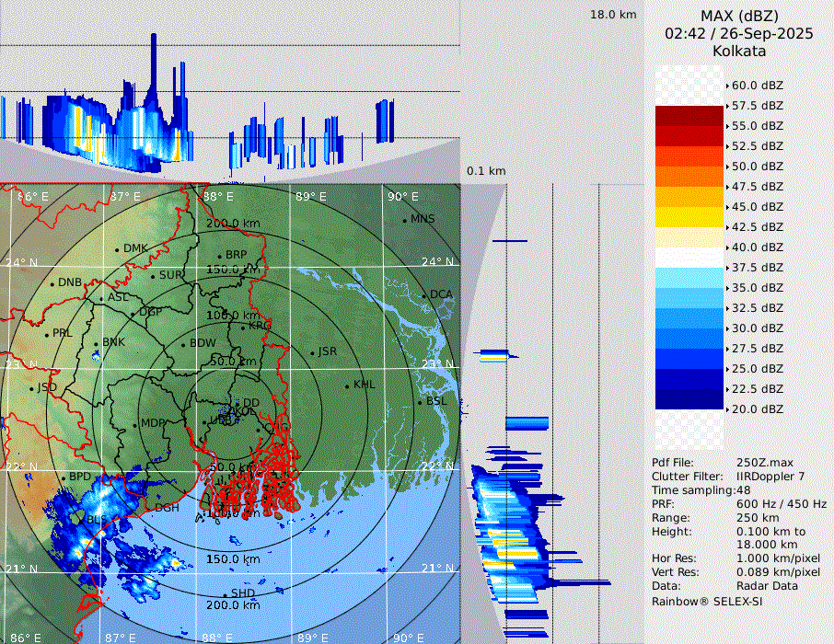Click the Rainbow SELEX-SI text
The image size is (834, 644).
707,601
